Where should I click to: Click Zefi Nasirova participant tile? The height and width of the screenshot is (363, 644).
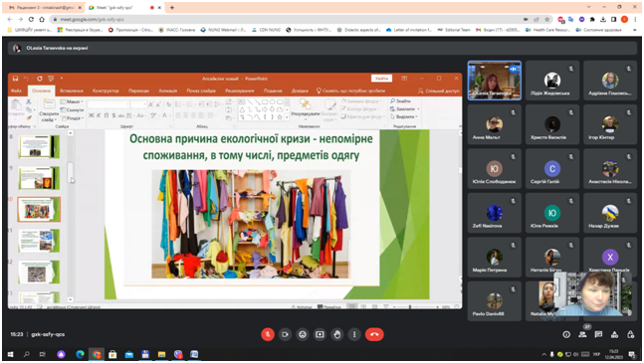[x=495, y=213]
